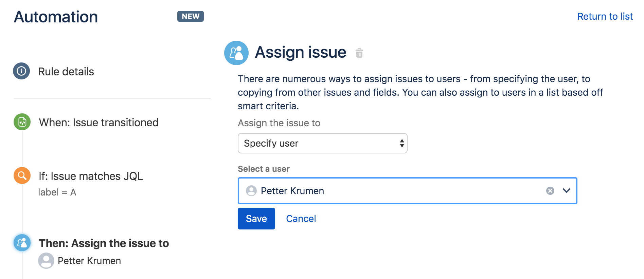The image size is (644, 279).
Task: Click the Rule details info icon
Action: [21, 71]
